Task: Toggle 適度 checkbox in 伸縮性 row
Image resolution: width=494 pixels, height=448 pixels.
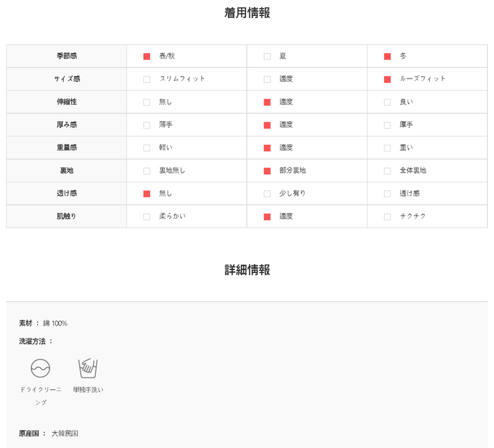Action: 267,102
